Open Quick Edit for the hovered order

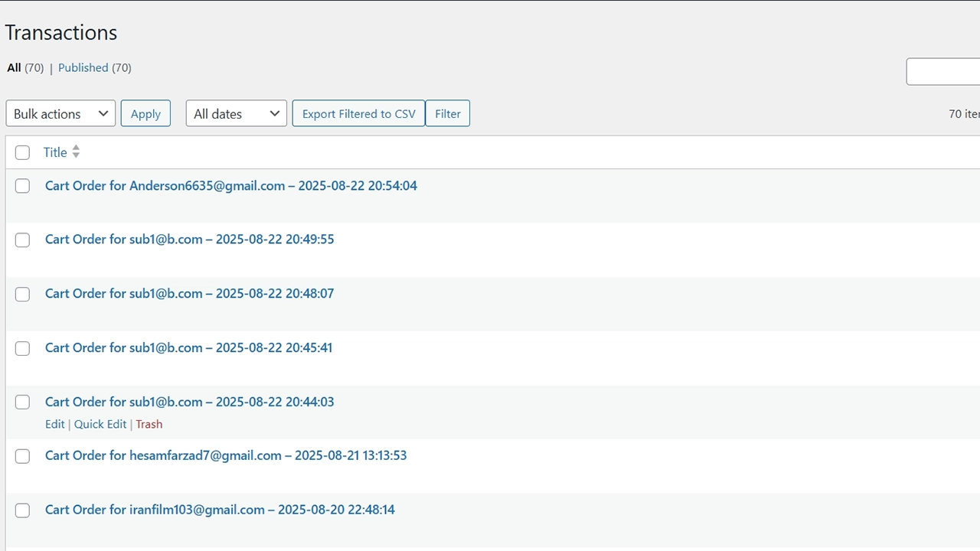coord(100,424)
